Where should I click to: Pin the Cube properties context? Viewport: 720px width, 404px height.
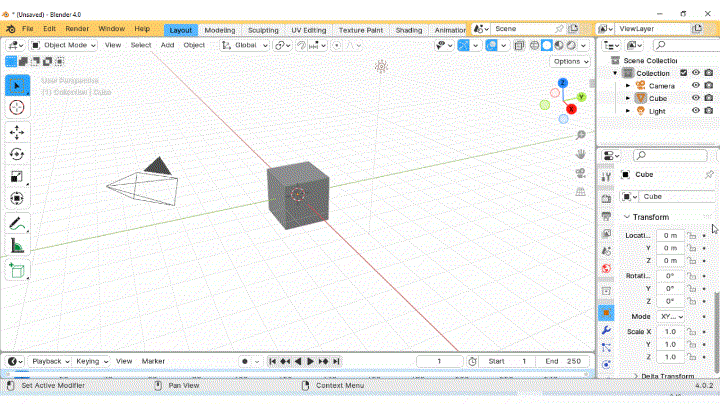point(709,174)
